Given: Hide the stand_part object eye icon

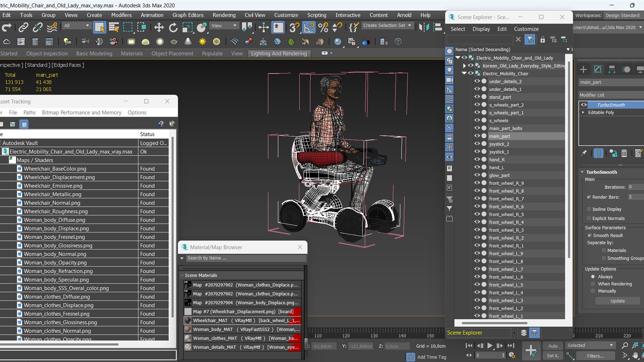Looking at the screenshot, I should [477, 97].
